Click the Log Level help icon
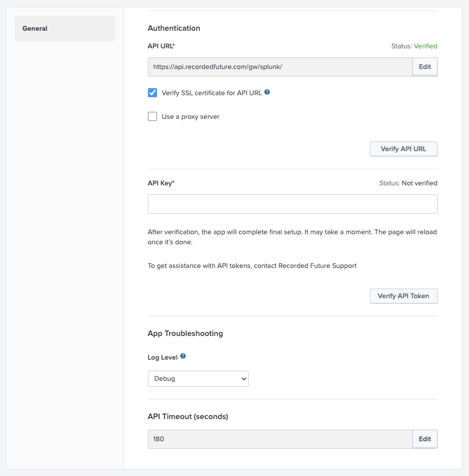The image size is (469, 476). (x=183, y=357)
